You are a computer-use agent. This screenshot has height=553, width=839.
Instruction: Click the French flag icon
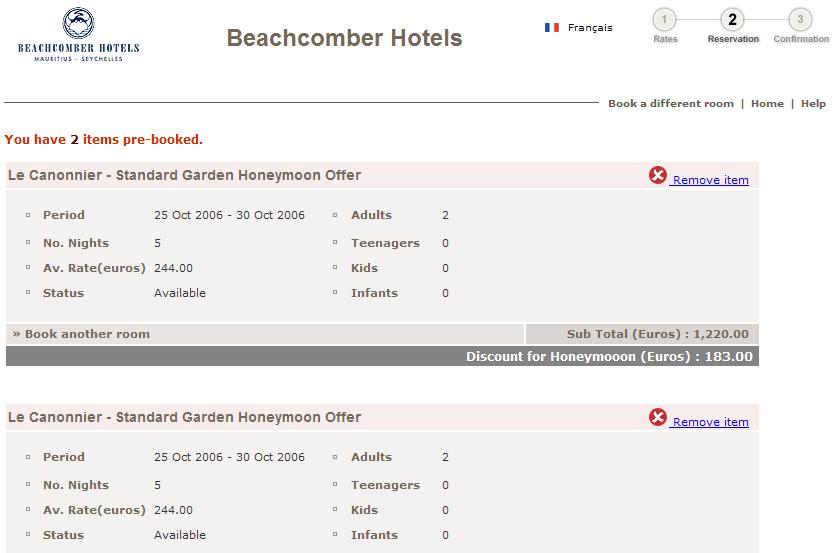[552, 27]
